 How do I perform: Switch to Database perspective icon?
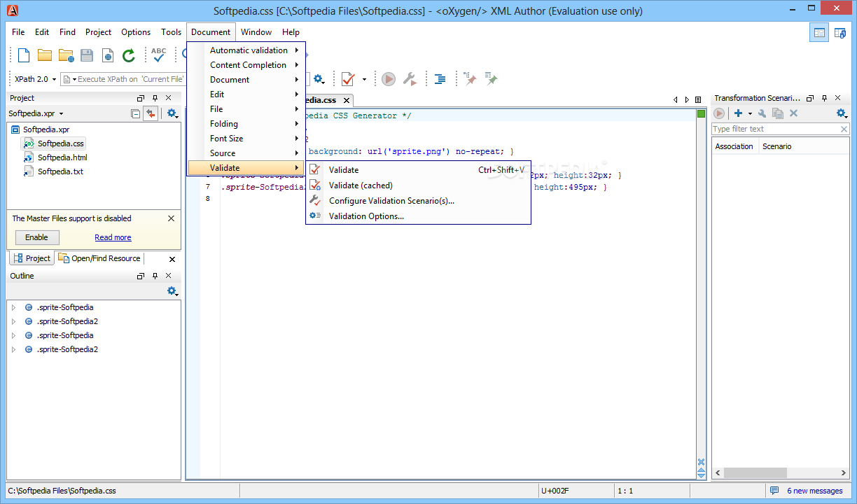click(x=840, y=32)
